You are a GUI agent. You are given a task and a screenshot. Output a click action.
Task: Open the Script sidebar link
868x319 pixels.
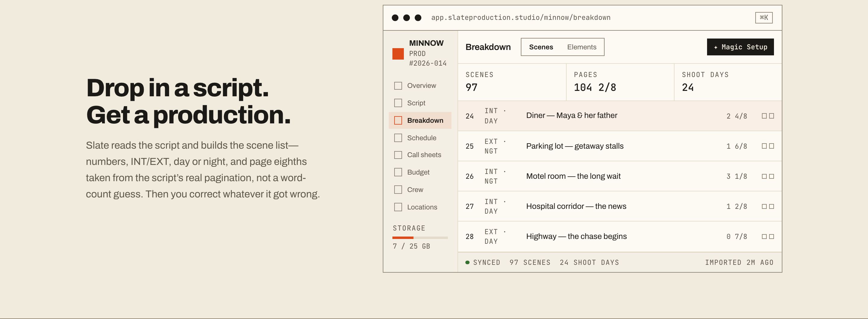coord(420,103)
